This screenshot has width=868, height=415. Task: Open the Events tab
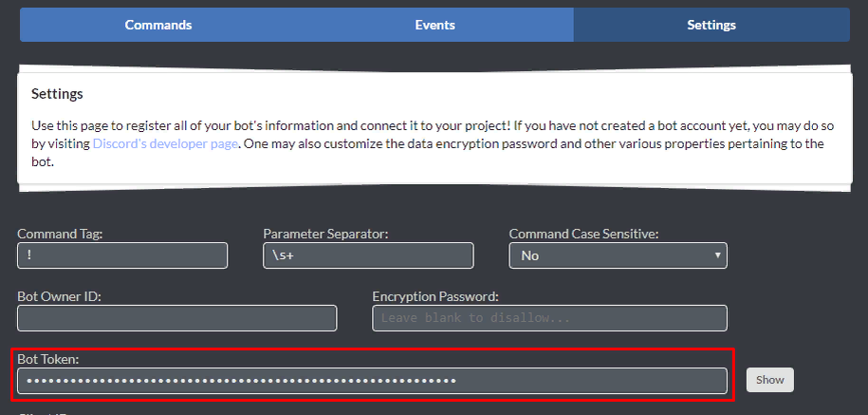[434, 25]
